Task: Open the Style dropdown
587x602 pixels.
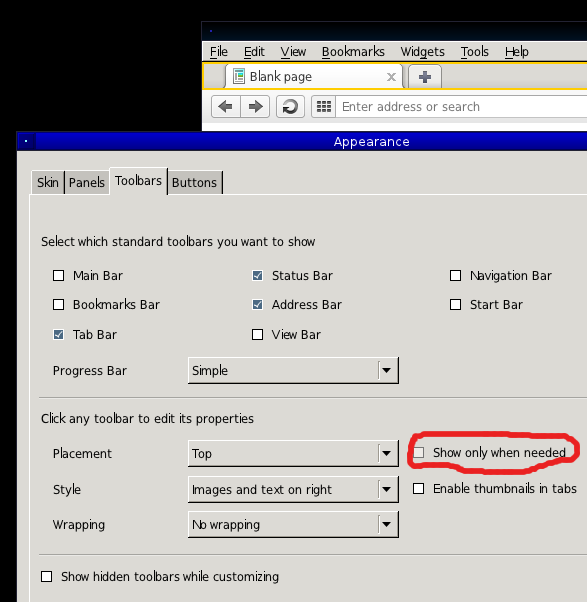Action: pyautogui.click(x=293, y=490)
